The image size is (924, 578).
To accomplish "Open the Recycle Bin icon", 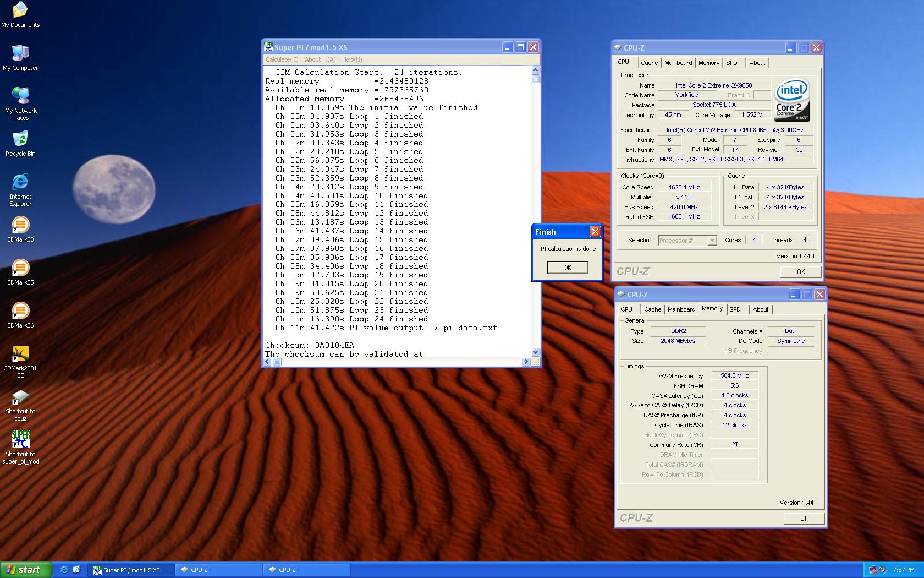I will point(20,144).
